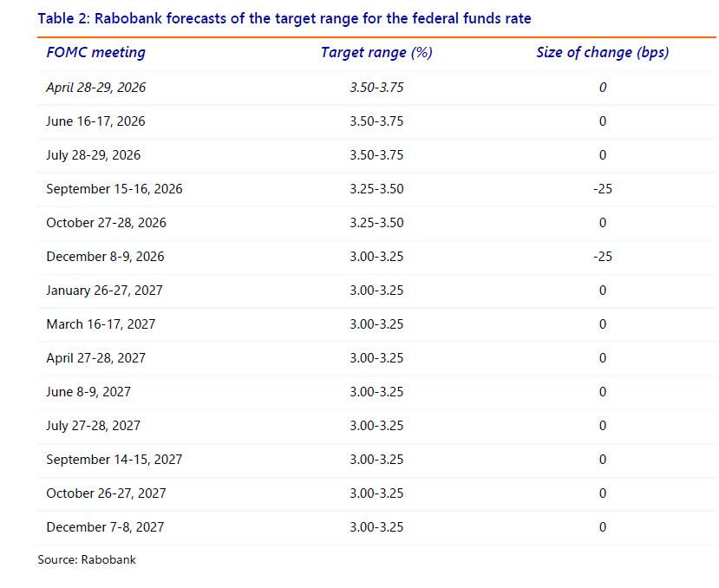Click the -25 change for September 2026
The height and width of the screenshot is (588, 719).
602,189
